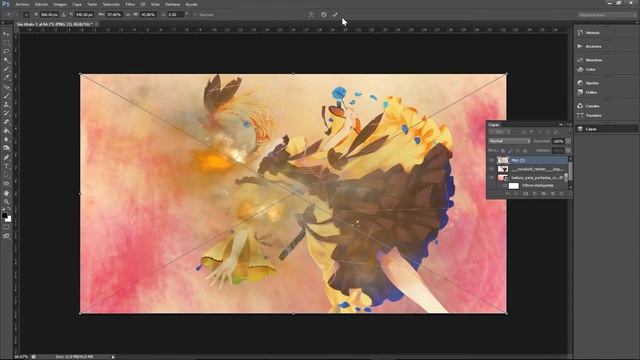Open layer style fx icon

pyautogui.click(x=516, y=193)
